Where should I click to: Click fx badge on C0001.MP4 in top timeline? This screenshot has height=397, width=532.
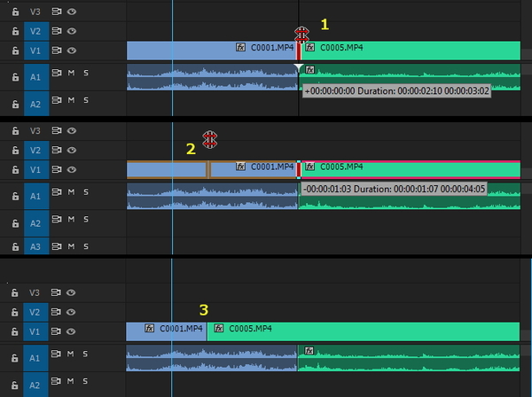pyautogui.click(x=240, y=48)
